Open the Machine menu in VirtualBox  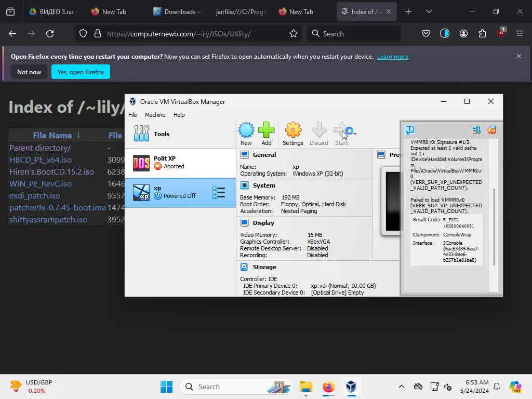pos(155,115)
